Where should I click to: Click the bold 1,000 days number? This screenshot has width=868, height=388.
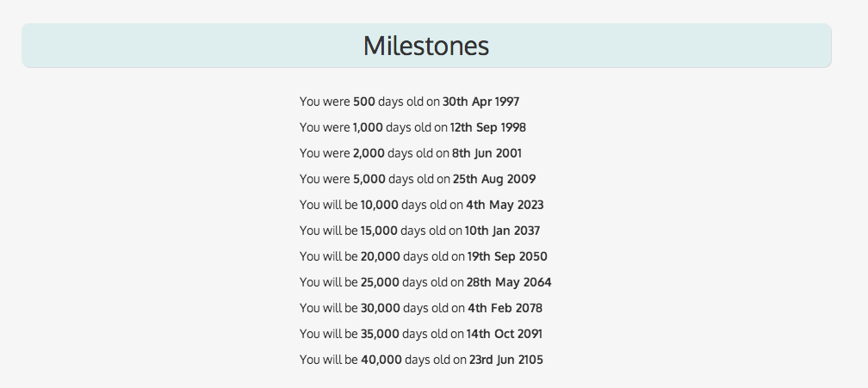pyautogui.click(x=367, y=127)
